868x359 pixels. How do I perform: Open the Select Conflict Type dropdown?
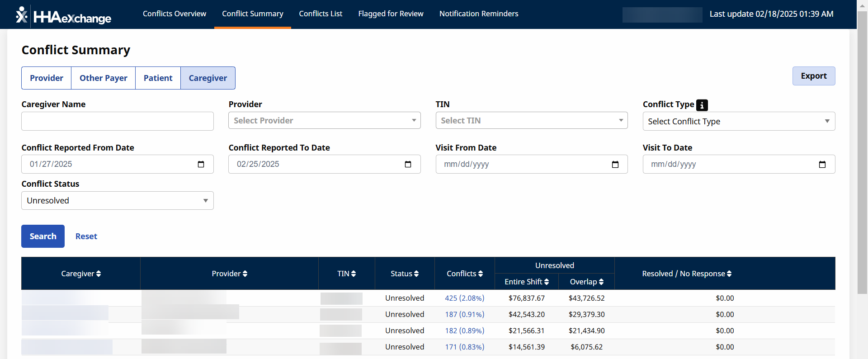pyautogui.click(x=738, y=122)
